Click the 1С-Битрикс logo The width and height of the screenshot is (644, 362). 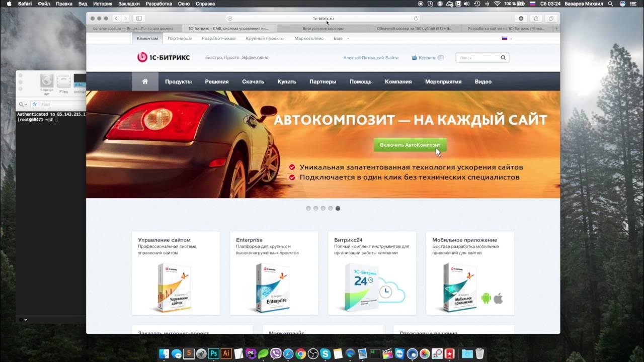164,57
